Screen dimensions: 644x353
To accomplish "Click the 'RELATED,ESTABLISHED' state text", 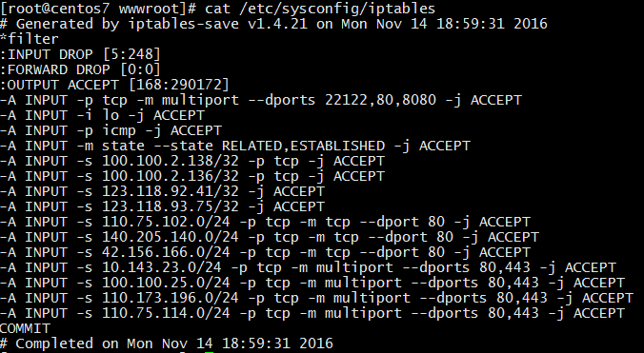I will pyautogui.click(x=303, y=146).
